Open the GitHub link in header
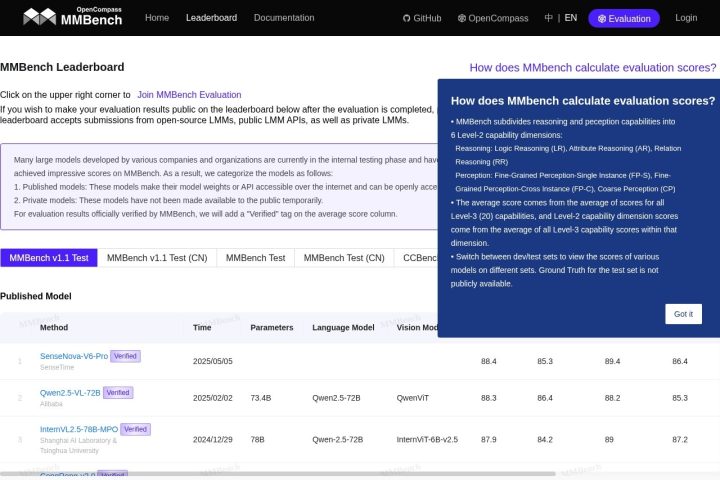720x480 pixels. click(422, 18)
